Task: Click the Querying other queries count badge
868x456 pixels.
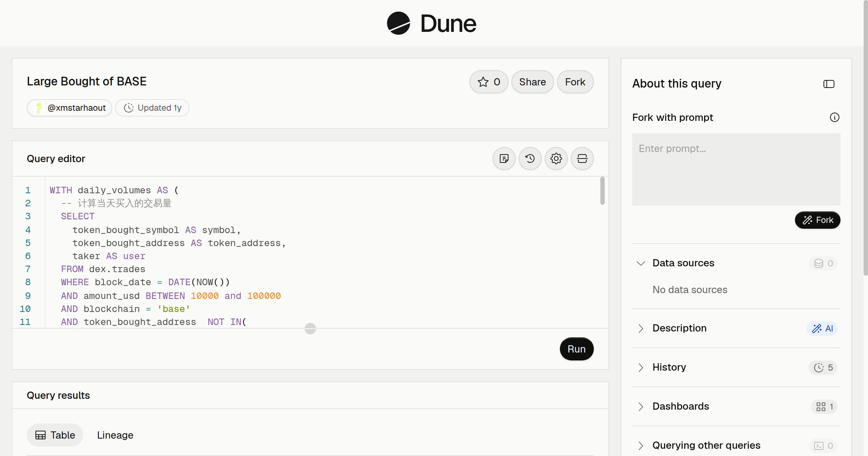Action: point(823,446)
